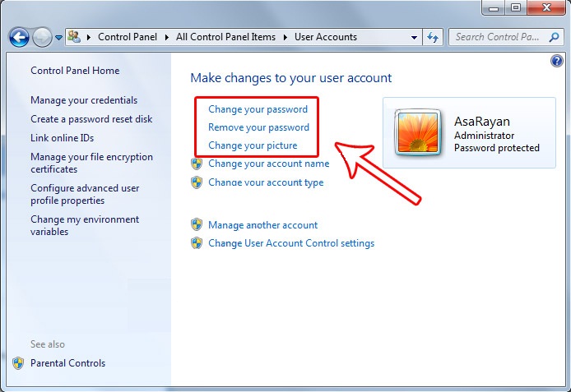Click shield icon beside Change your account type
The height and width of the screenshot is (392, 571).
[197, 182]
